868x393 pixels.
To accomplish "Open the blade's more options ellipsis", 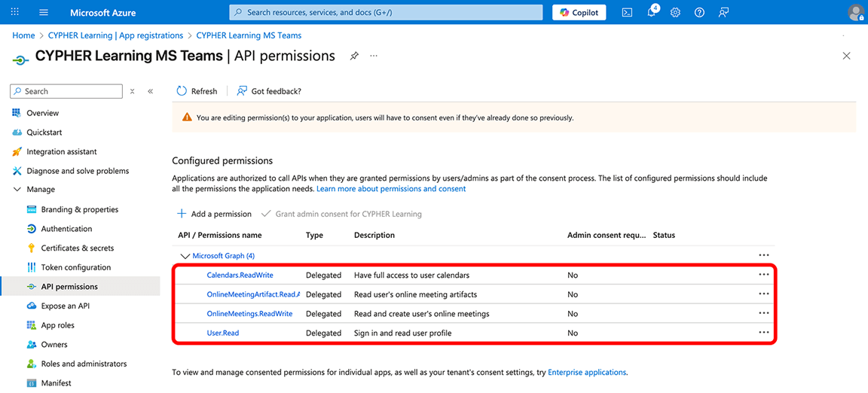I will tap(374, 56).
